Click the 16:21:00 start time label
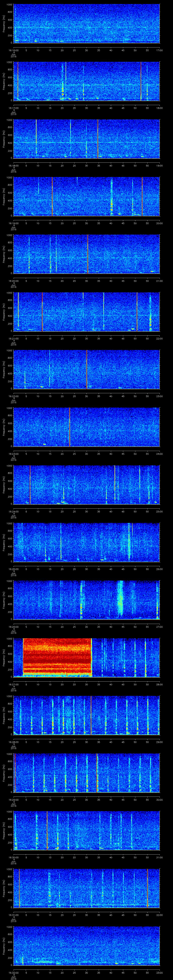This screenshot has height=980, width=173. click(x=13, y=339)
